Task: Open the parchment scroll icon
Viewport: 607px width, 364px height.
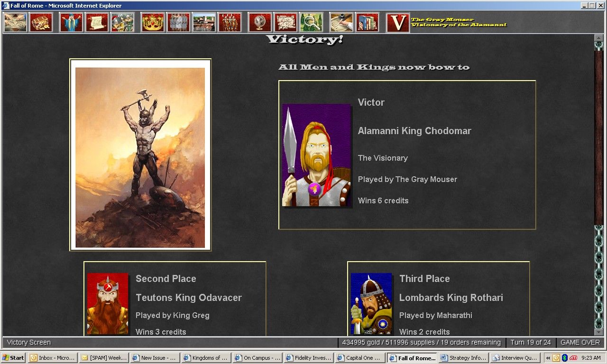Action: click(x=97, y=22)
